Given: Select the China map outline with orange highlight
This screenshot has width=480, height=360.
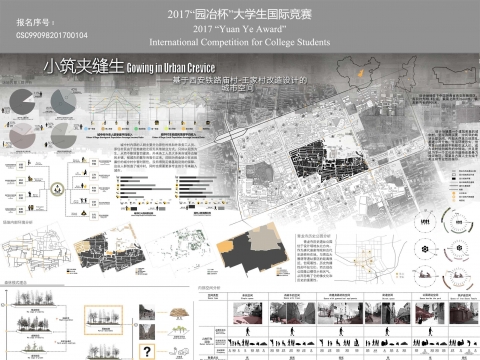Looking at the screenshot, I should click(x=359, y=73).
